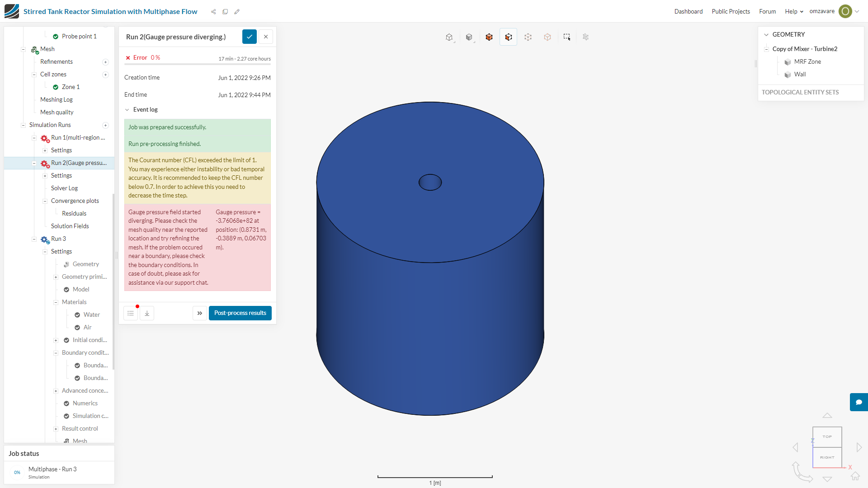Go to Public Projects
Viewport: 868px width, 488px height.
click(731, 11)
